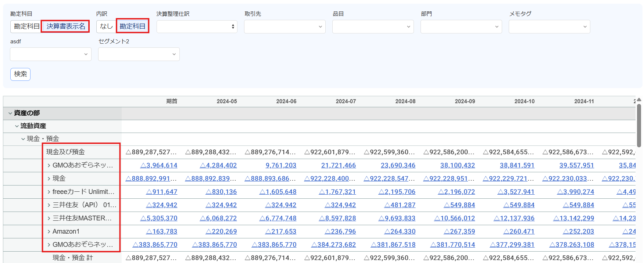Collapse the 現金・預金 group chevron

[23, 139]
